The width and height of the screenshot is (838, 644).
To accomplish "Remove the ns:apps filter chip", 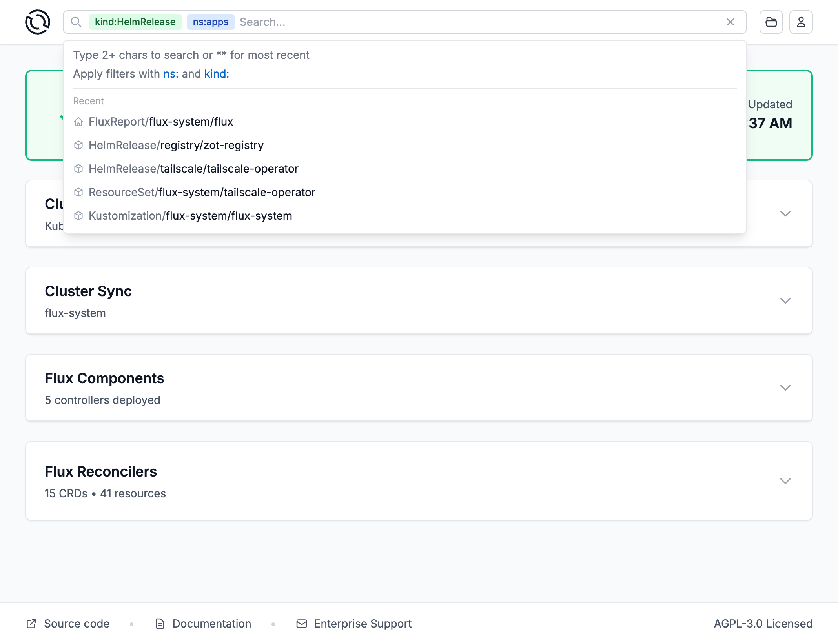I will coord(210,22).
